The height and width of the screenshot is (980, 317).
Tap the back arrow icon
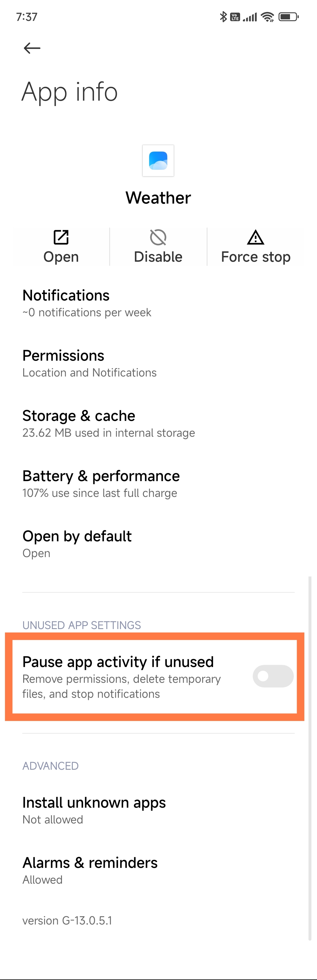tap(32, 48)
